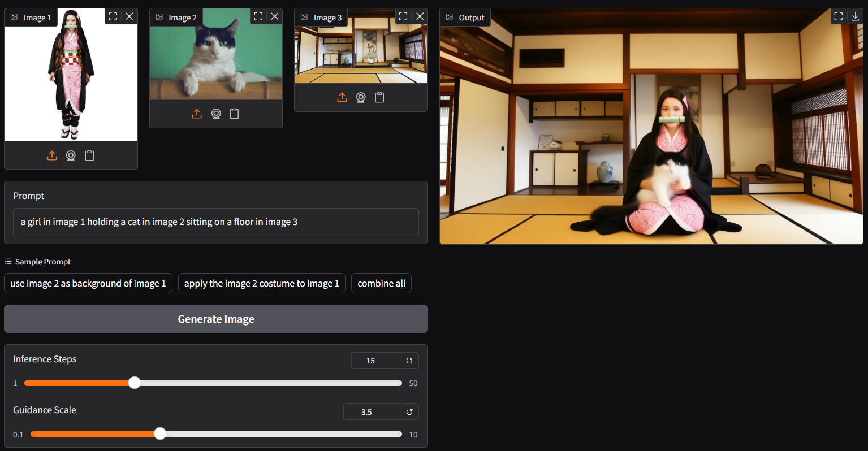This screenshot has height=451, width=868.
Task: Upload a file for Image 1
Action: (x=52, y=155)
